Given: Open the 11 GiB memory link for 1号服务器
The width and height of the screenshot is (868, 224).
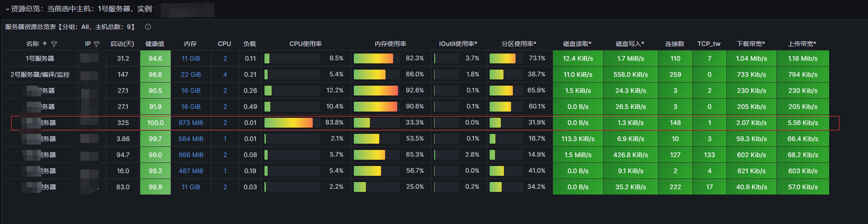Looking at the screenshot, I should 191,58.
